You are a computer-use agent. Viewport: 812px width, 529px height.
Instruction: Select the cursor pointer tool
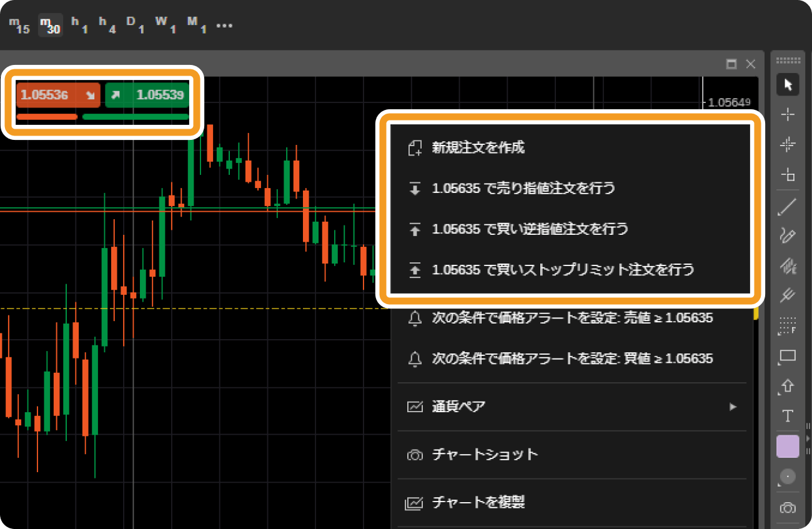coord(788,84)
